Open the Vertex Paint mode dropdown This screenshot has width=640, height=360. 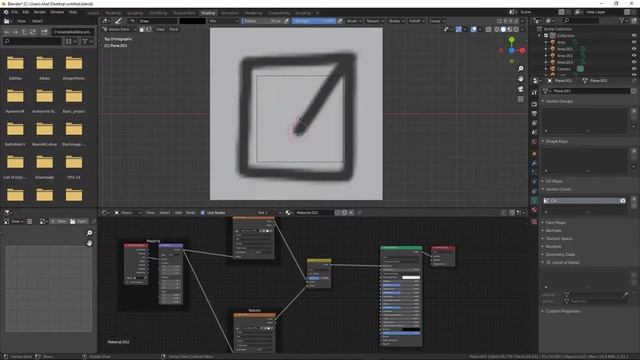119,29
